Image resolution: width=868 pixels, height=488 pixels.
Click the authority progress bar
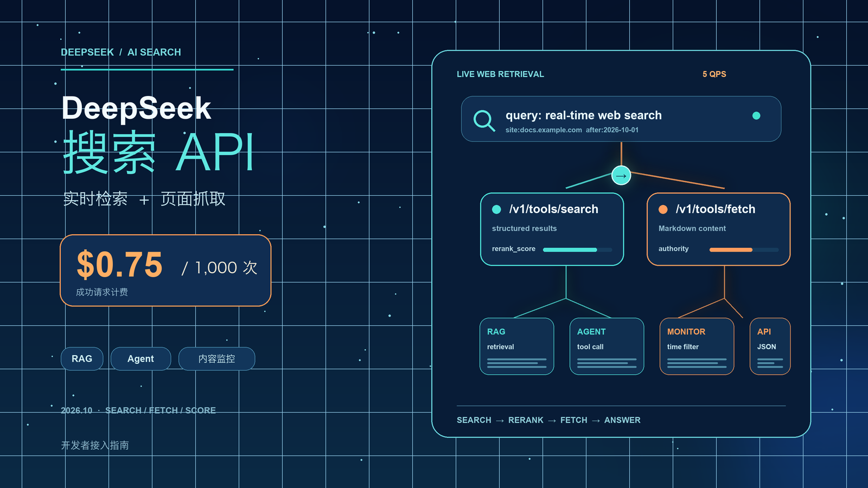(744, 249)
